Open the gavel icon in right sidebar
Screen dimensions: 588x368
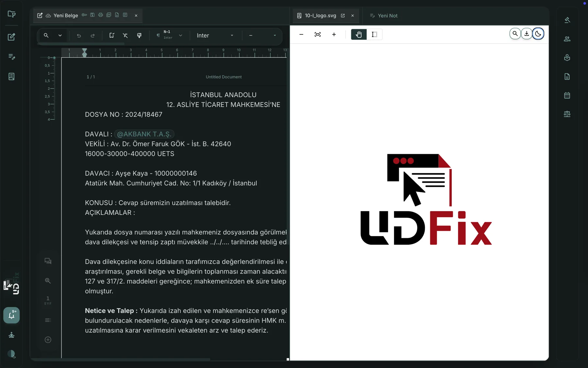[567, 20]
